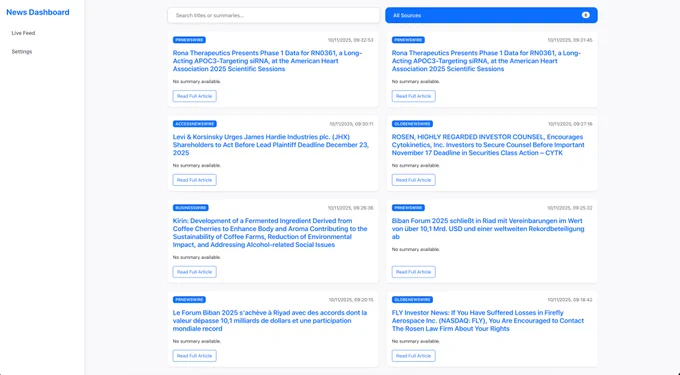The height and width of the screenshot is (375, 680).
Task: Click PRNEWSWIRE badge on Rona card dated 09:31:45
Action: 408,40
